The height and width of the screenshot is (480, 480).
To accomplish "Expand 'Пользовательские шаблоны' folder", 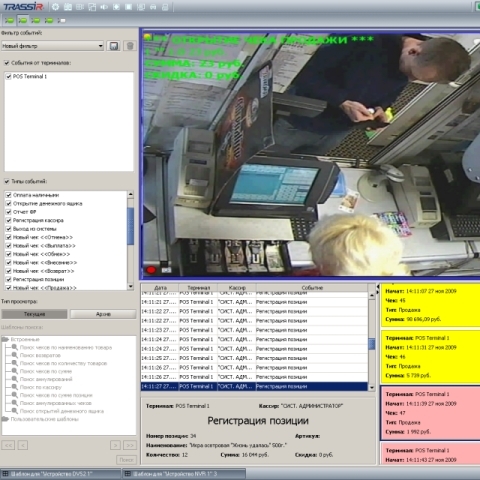I will 5,419.
